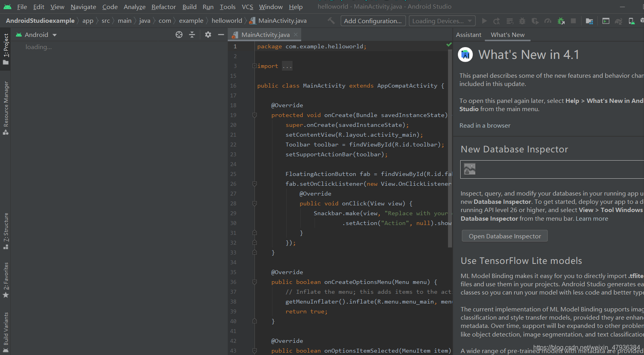Click the Apply Code Changes icon
The image size is (644, 355).
tap(510, 21)
